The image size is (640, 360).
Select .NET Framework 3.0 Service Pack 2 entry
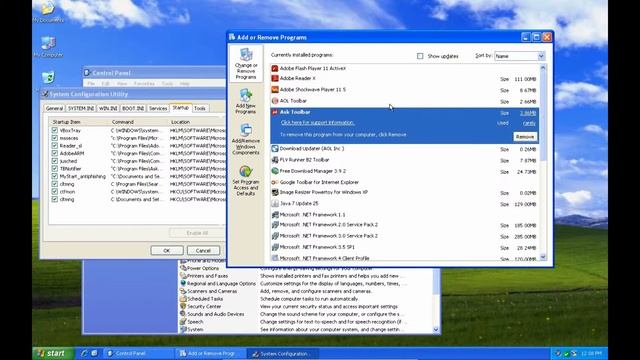pyautogui.click(x=404, y=236)
